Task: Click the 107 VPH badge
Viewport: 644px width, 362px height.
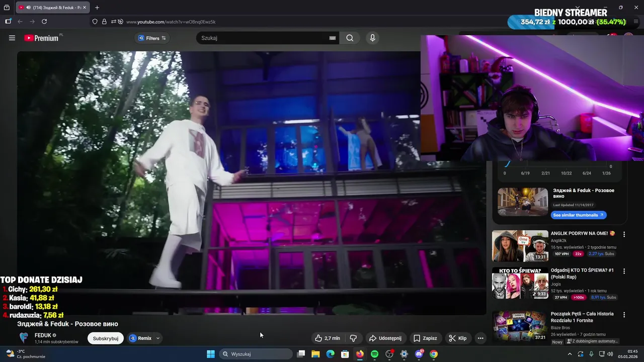Action: pos(561,254)
